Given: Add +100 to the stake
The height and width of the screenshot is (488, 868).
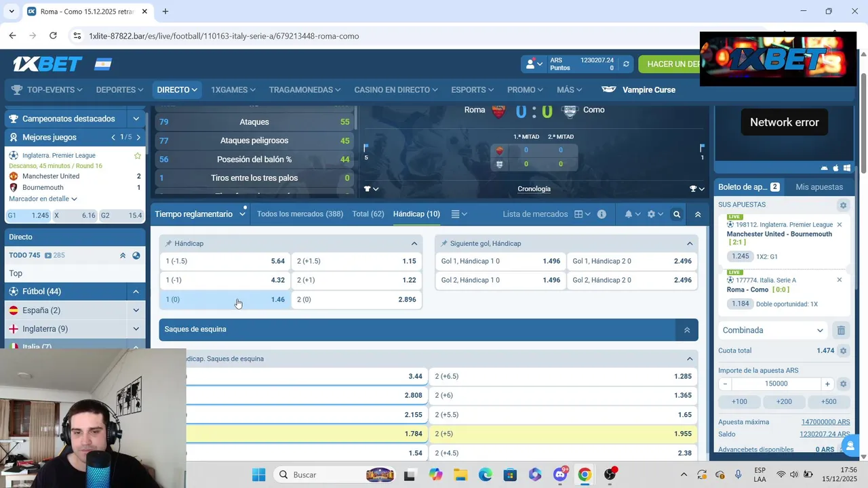Looking at the screenshot, I should [739, 402].
